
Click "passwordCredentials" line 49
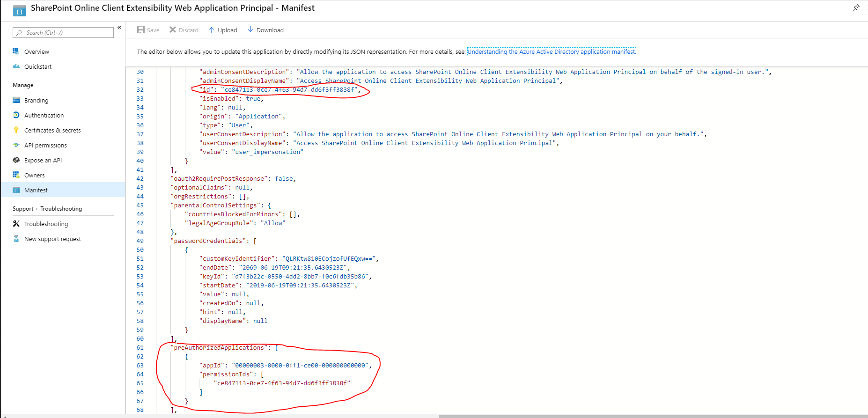tap(213, 241)
